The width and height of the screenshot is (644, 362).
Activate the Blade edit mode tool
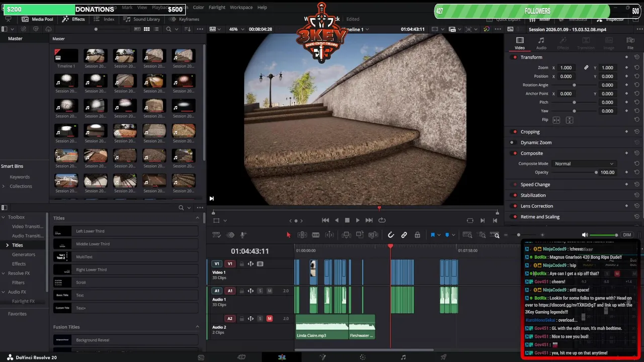click(x=315, y=235)
